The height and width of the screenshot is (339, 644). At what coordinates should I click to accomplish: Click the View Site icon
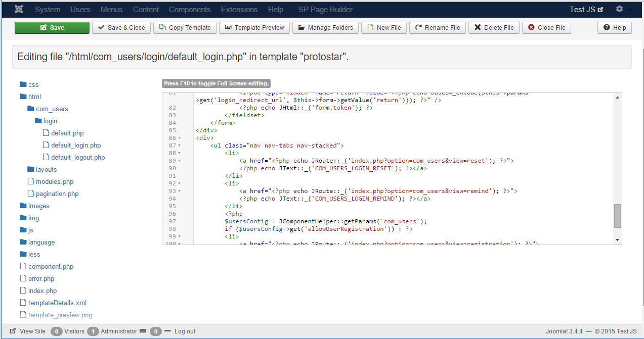click(12, 331)
